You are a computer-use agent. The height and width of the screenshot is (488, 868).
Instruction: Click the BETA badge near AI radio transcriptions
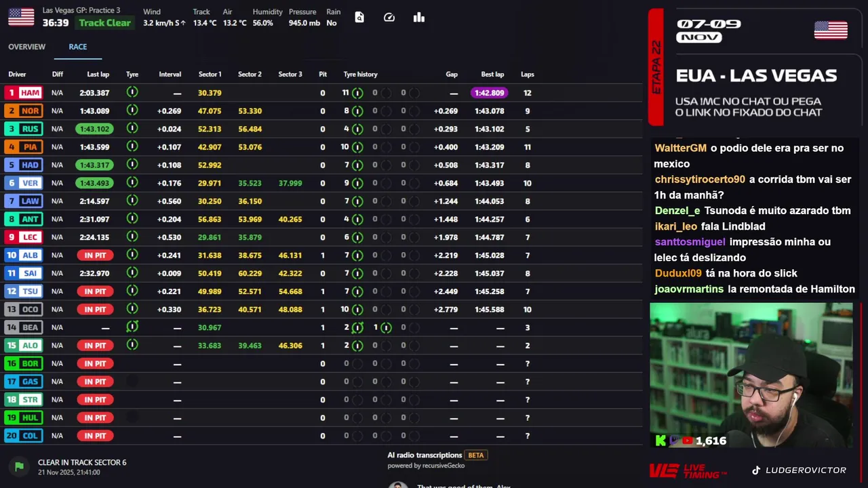click(x=476, y=455)
